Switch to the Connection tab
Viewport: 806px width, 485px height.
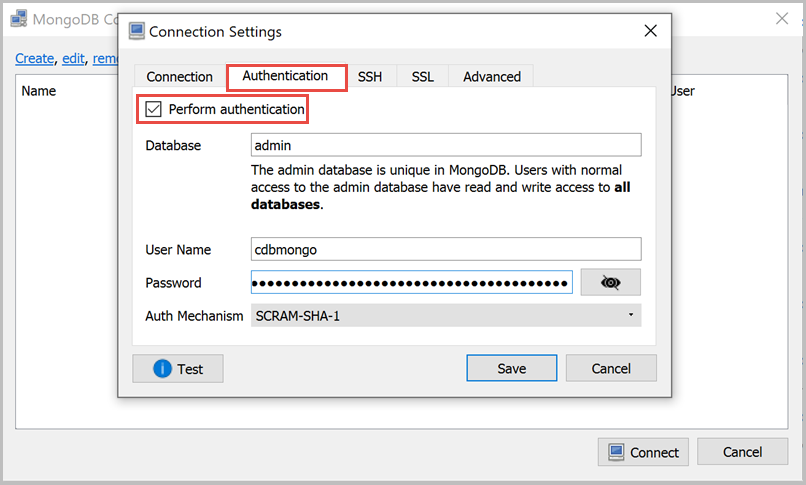(179, 77)
